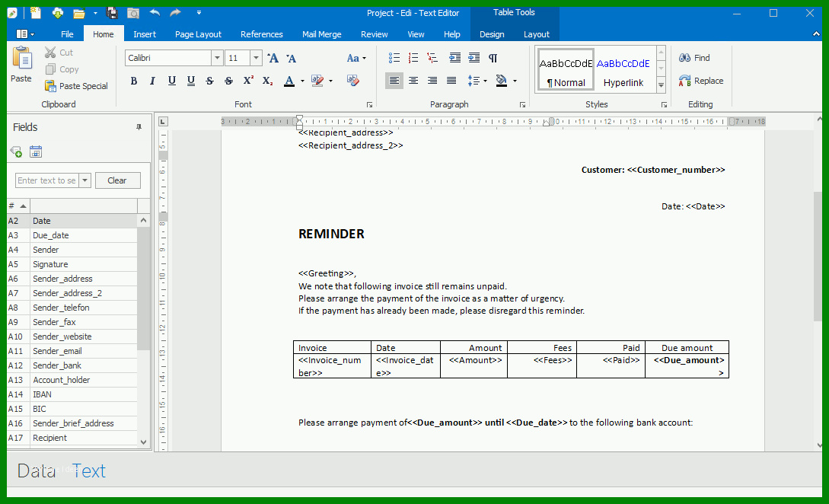This screenshot has width=829, height=504.
Task: Click the Bullets list icon
Action: coord(394,58)
